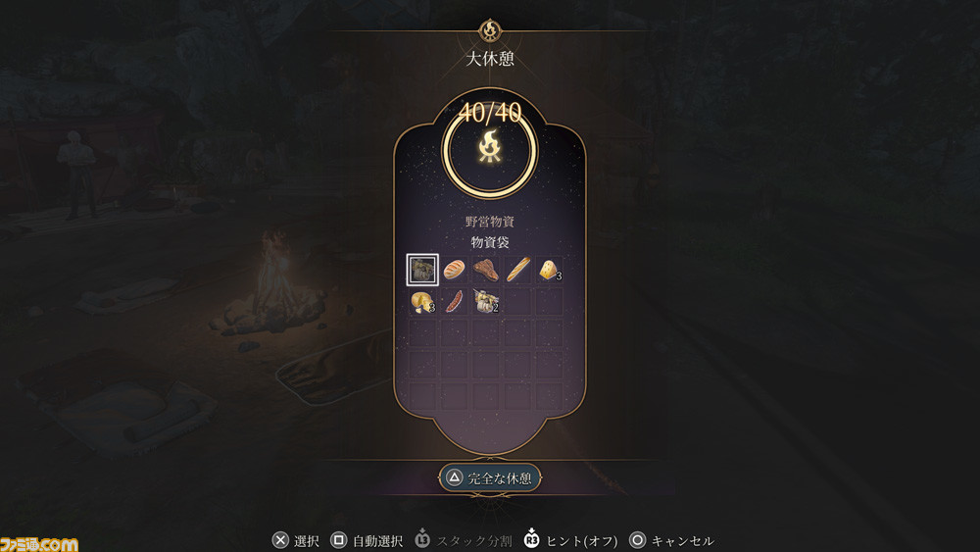Select the round bread loaf item

(x=455, y=270)
